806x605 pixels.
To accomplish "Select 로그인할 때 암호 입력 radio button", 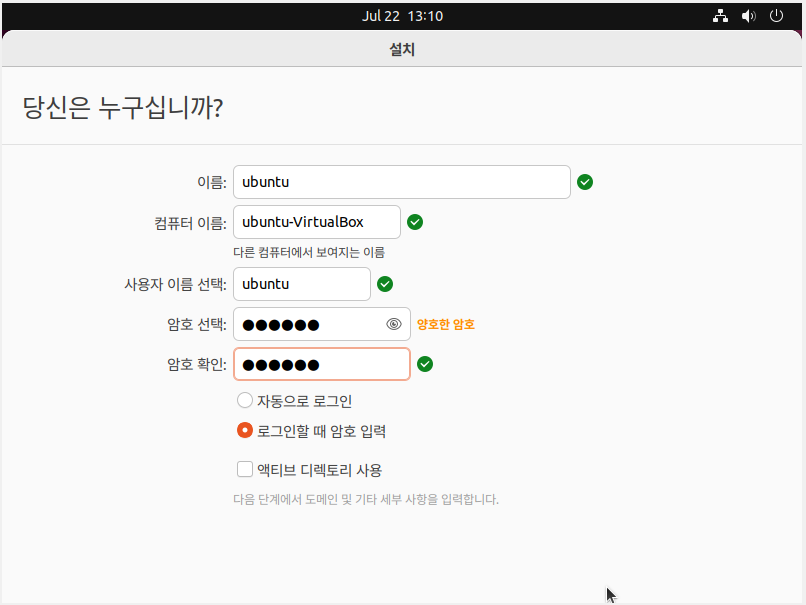I will point(245,430).
